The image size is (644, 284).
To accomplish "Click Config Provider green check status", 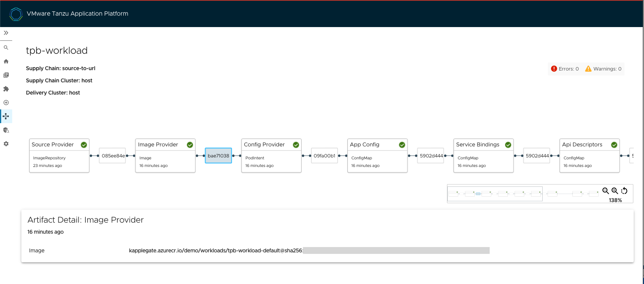I will click(x=296, y=145).
